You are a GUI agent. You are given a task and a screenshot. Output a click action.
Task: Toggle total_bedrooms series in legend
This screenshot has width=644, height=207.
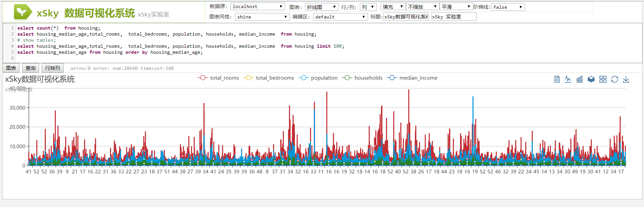coord(268,78)
